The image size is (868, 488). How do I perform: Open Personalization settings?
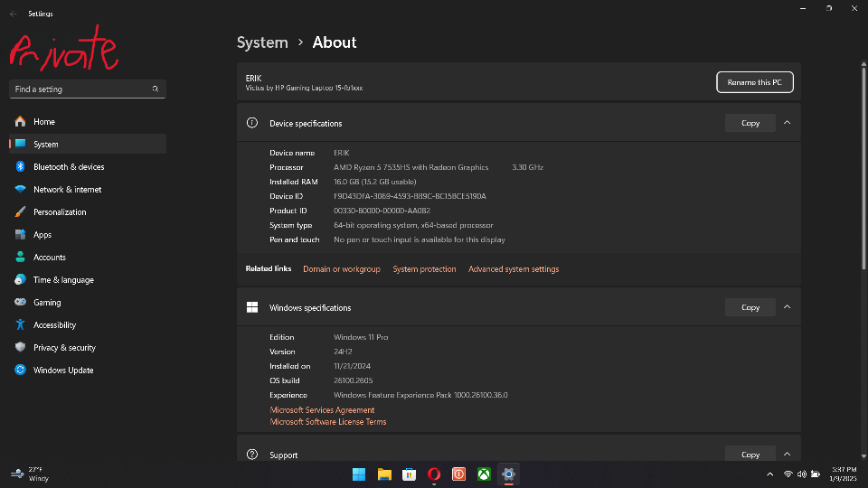(88, 211)
